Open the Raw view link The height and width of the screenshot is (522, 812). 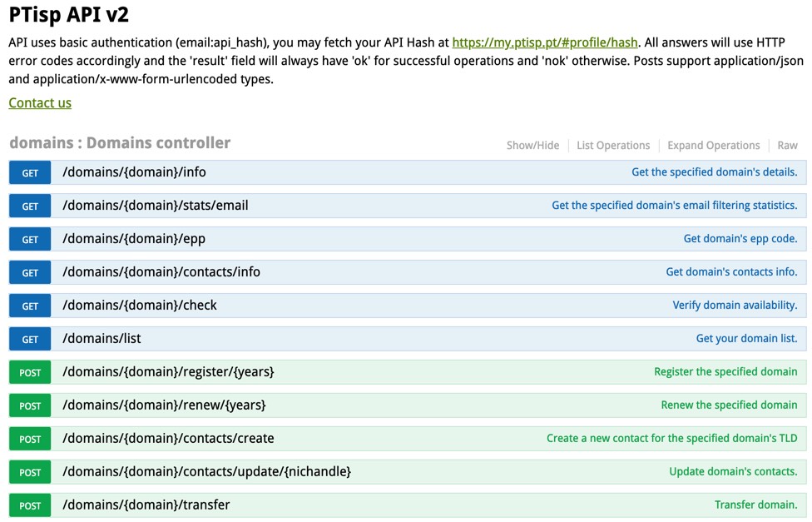(x=787, y=146)
